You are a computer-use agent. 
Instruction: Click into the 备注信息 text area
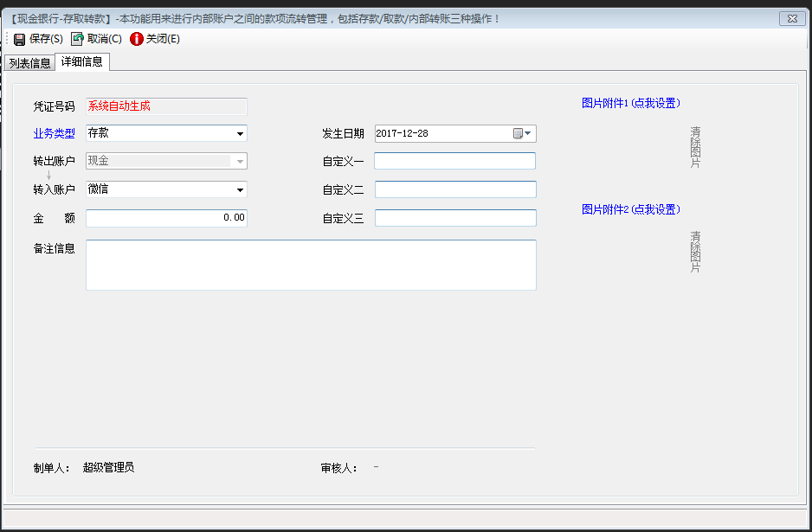coord(311,265)
